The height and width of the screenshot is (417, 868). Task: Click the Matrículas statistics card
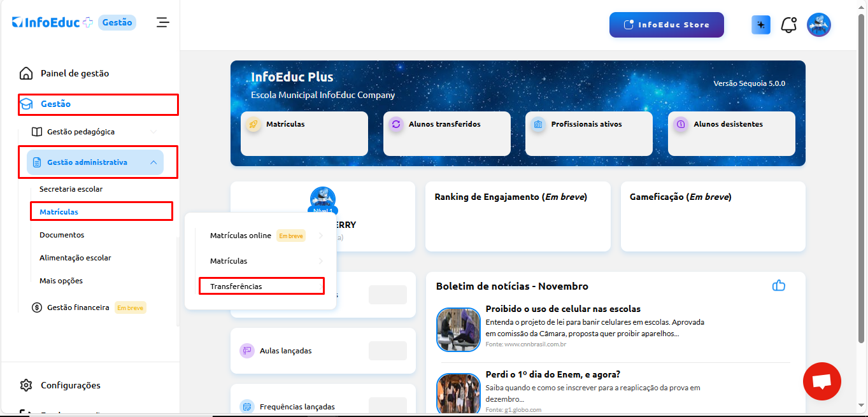304,134
